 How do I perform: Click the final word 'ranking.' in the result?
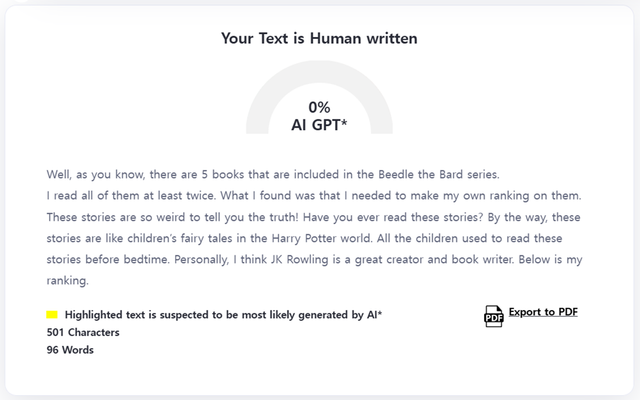point(68,281)
